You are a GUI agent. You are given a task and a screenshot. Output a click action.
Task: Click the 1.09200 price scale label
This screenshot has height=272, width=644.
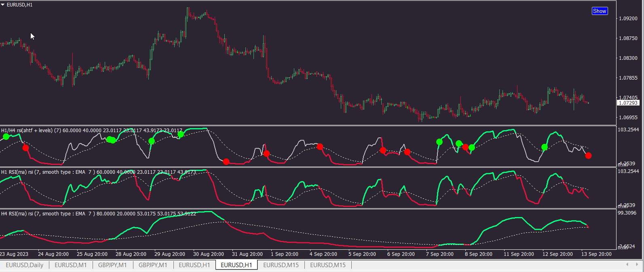628,19
